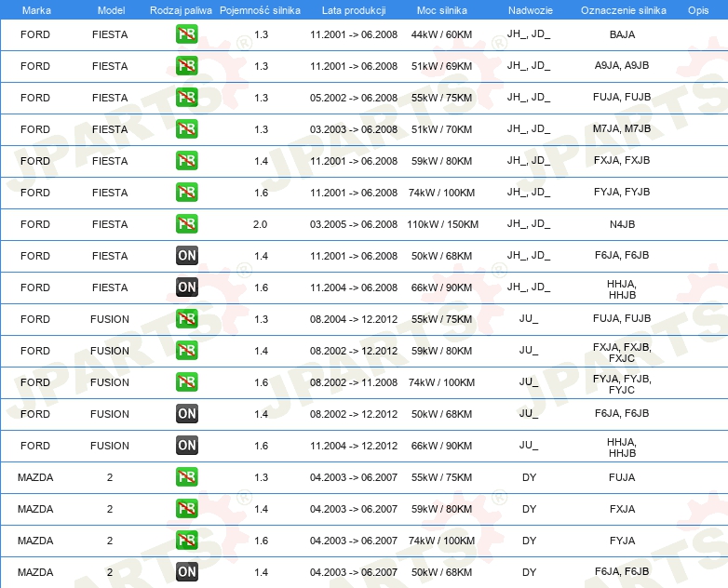Click the Oznaczenie silnika column header

[623, 10]
